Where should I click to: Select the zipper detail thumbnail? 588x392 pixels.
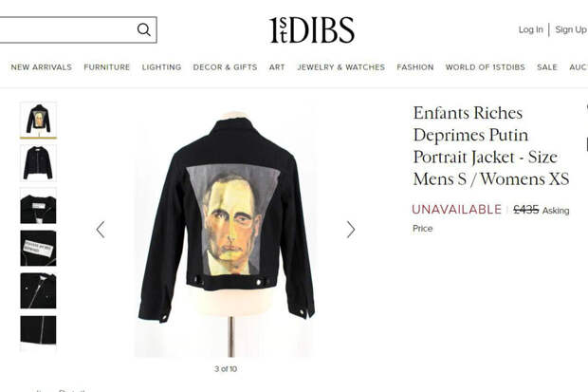(38, 330)
